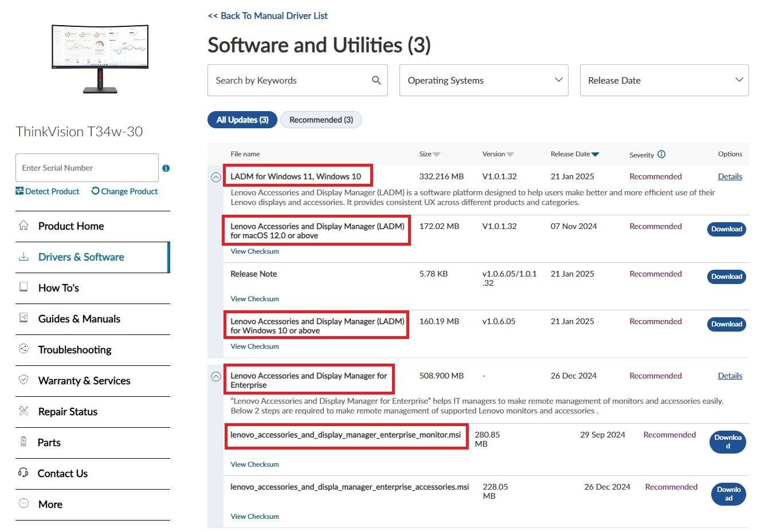Screen dimensions: 776x532
Task: Click Detect Product link
Action: (52, 191)
